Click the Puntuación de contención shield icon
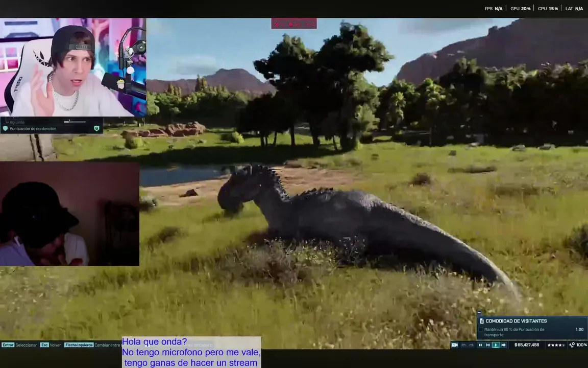The width and height of the screenshot is (588, 368). pos(5,128)
